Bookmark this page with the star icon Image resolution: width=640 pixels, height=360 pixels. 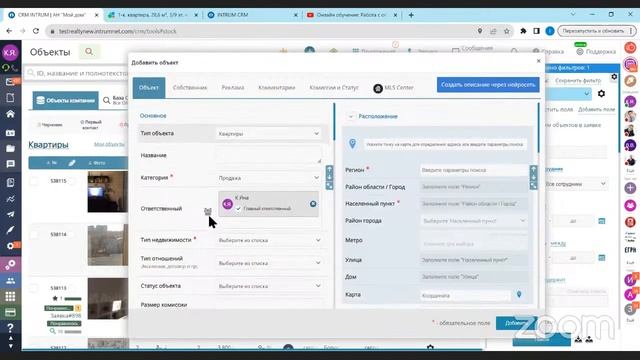click(507, 31)
